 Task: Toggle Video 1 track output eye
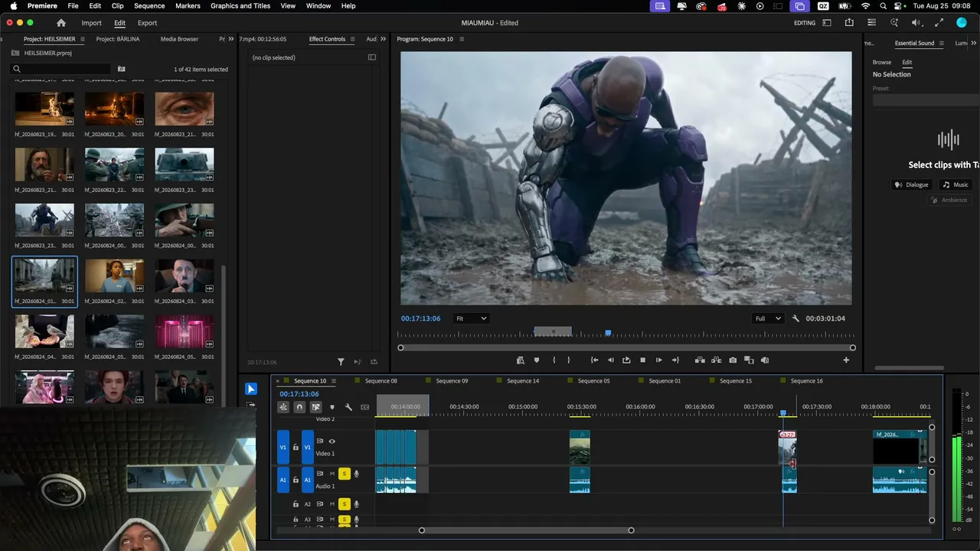coord(332,441)
